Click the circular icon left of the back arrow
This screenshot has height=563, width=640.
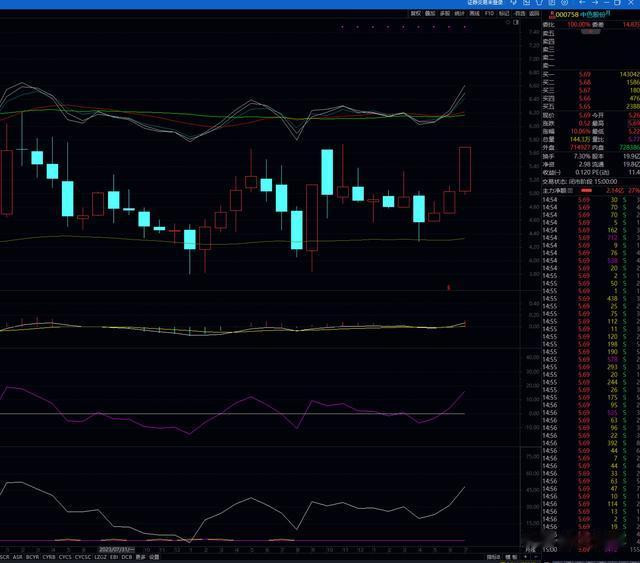coord(564,2)
